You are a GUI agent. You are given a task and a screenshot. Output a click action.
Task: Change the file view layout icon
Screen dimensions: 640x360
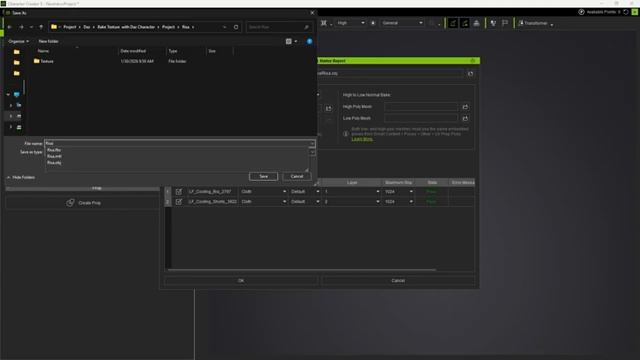point(289,41)
